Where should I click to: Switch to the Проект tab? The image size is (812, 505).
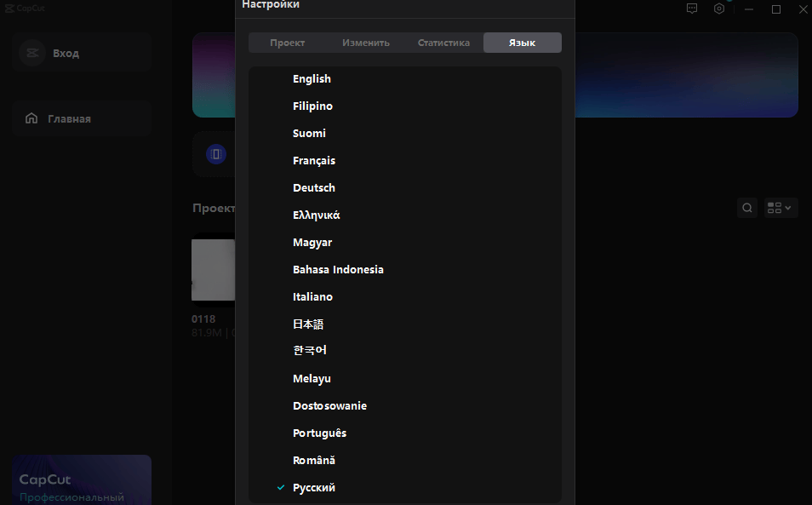click(287, 43)
